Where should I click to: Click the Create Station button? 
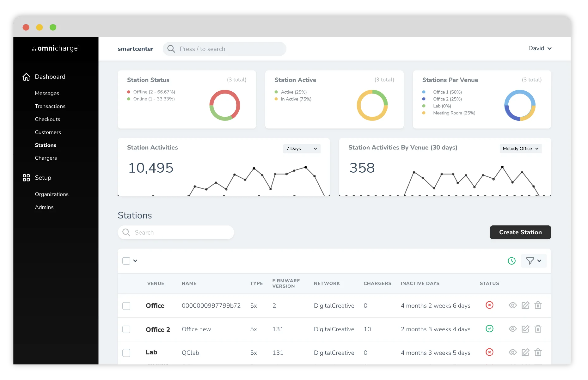pyautogui.click(x=520, y=232)
